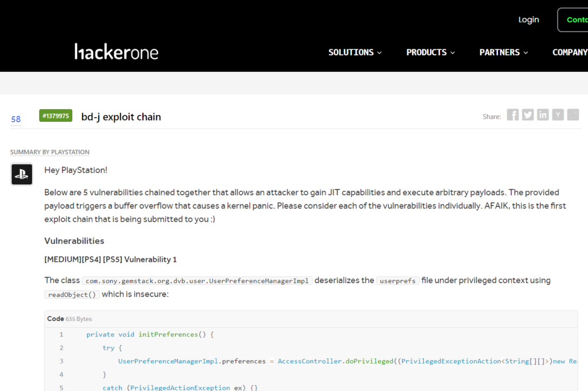Screen dimensions: 588x391
Task: Open the Company menu item
Action: [570, 52]
